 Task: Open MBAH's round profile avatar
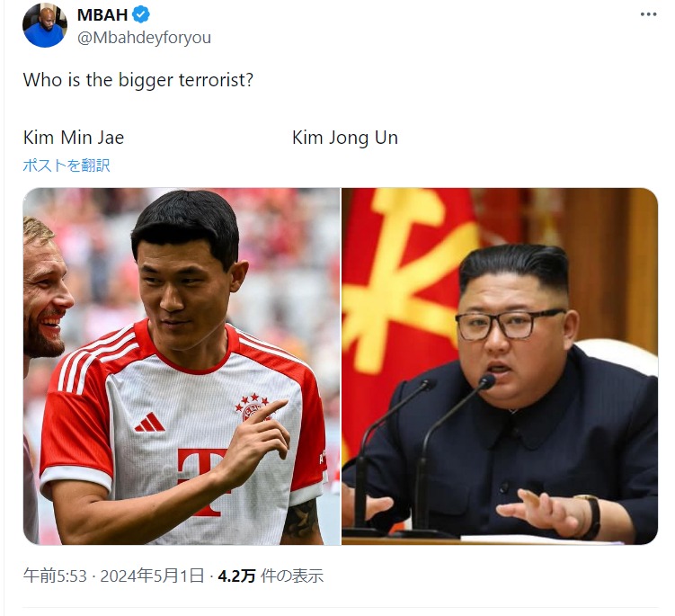point(45,25)
